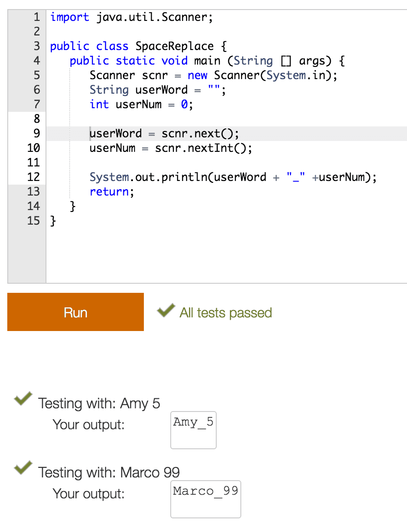Click the Marco_99 output box
The image size is (407, 532).
click(x=205, y=499)
